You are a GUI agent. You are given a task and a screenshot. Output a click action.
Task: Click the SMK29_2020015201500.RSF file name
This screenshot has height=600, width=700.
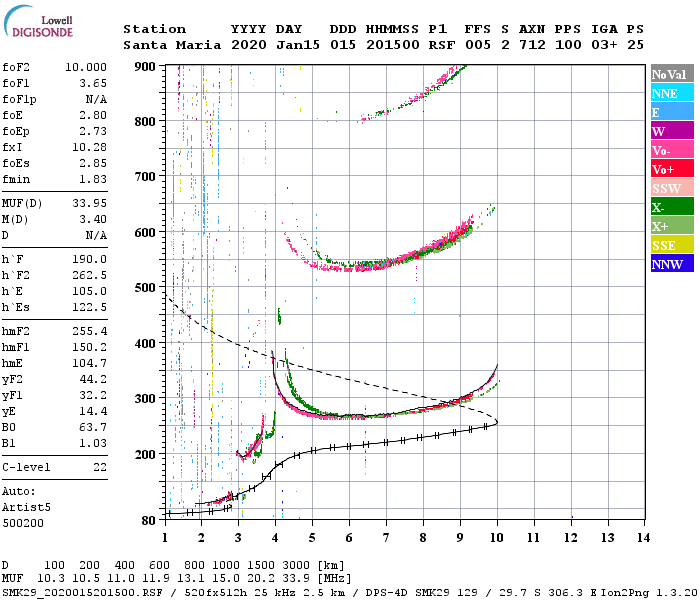click(82, 593)
